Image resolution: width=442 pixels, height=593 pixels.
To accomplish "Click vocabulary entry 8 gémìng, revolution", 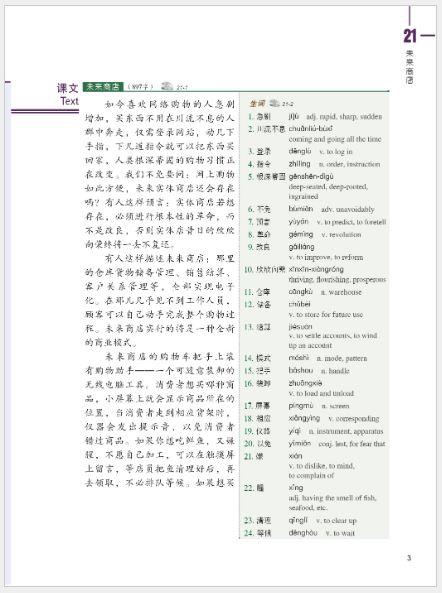I will pos(304,234).
